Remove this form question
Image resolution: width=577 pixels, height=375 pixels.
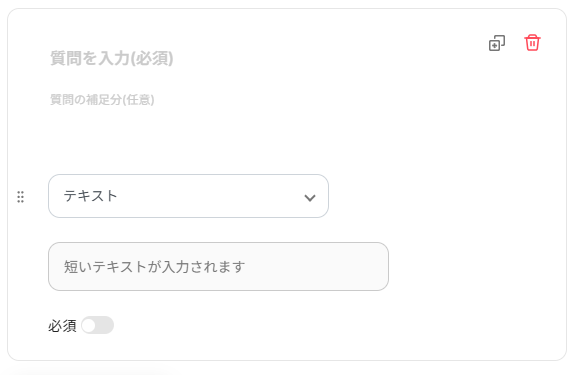tap(532, 43)
